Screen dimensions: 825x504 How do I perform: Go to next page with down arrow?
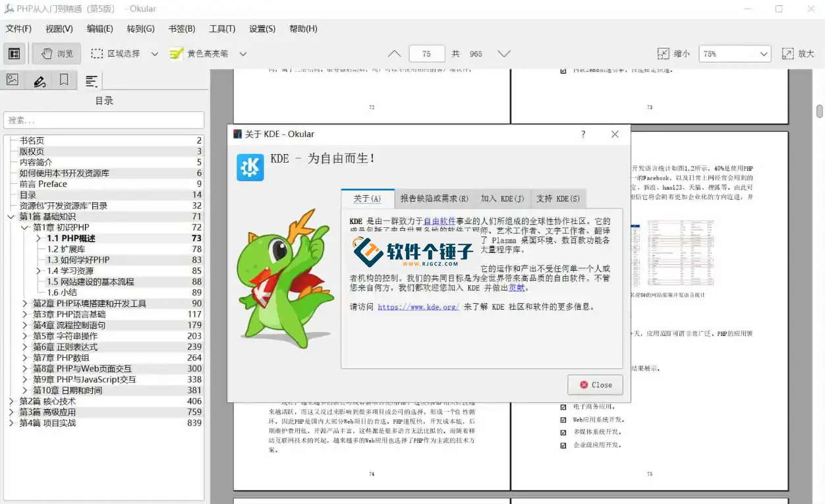504,54
